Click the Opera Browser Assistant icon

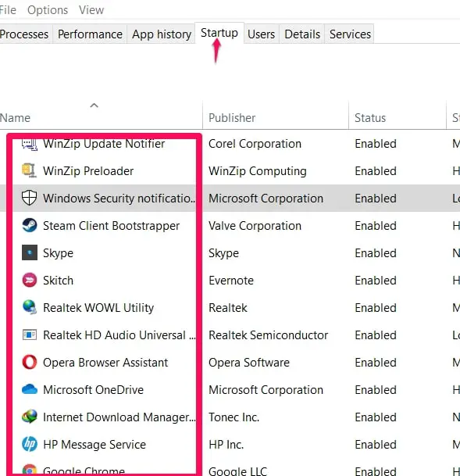click(x=30, y=362)
